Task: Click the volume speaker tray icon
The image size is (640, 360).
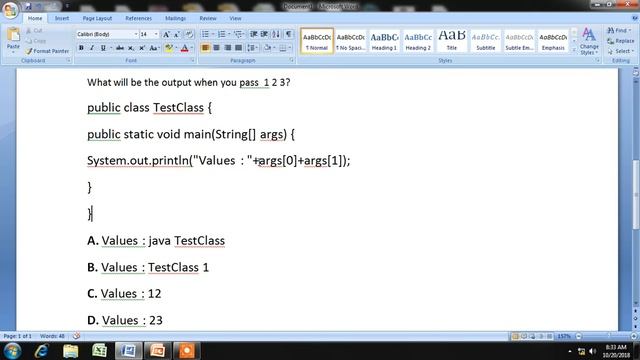Action: point(593,351)
